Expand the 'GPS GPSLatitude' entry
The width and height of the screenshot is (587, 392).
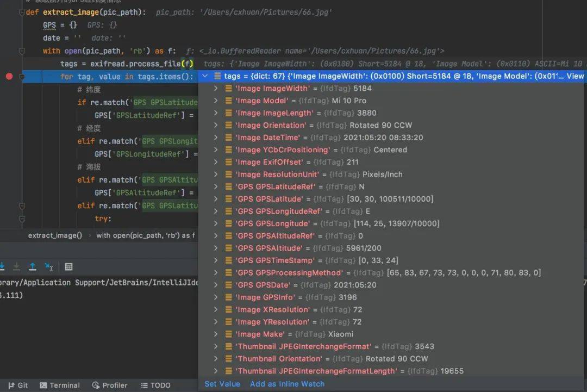[x=216, y=199]
